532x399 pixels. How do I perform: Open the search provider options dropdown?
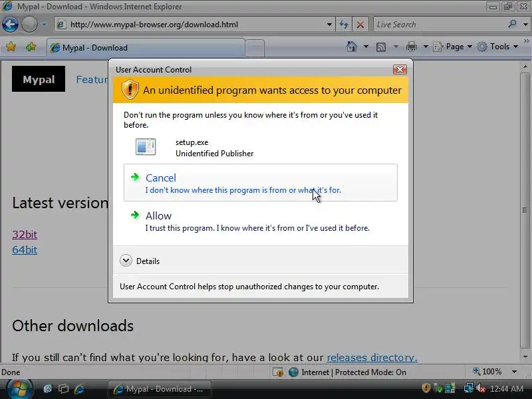525,25
